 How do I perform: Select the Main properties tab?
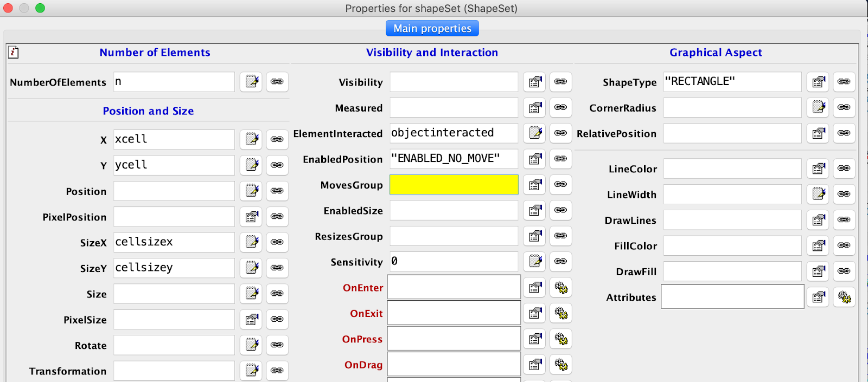(432, 28)
